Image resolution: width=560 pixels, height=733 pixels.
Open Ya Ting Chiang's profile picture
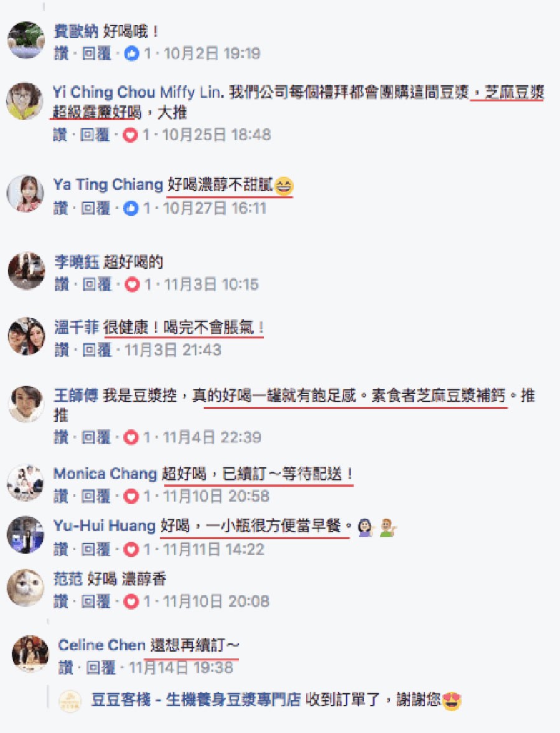click(x=26, y=194)
